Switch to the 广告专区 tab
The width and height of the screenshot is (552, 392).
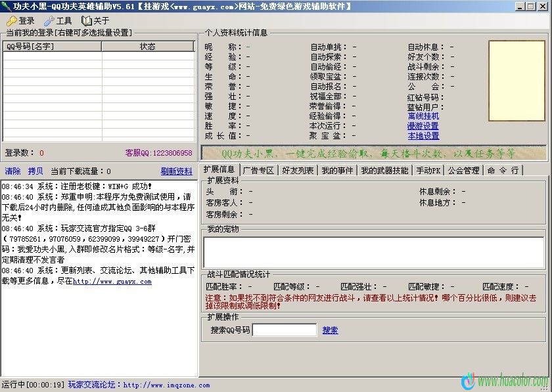coord(258,170)
